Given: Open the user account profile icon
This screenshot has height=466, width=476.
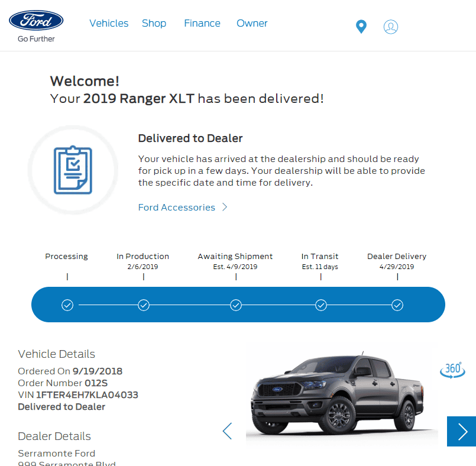Looking at the screenshot, I should click(391, 27).
